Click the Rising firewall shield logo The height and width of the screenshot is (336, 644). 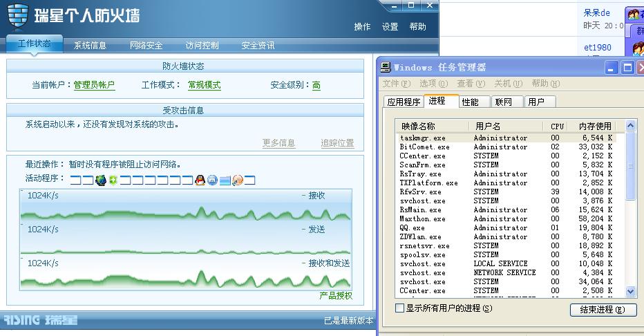18,17
